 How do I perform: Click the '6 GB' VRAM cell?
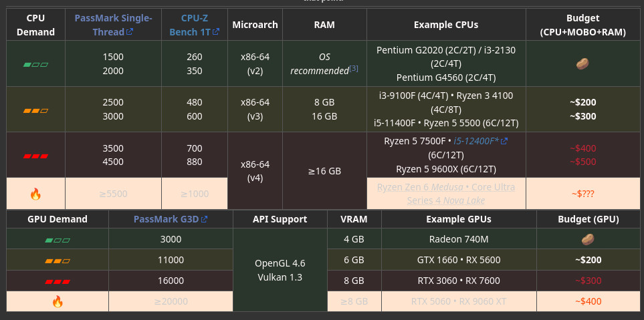coord(354,260)
